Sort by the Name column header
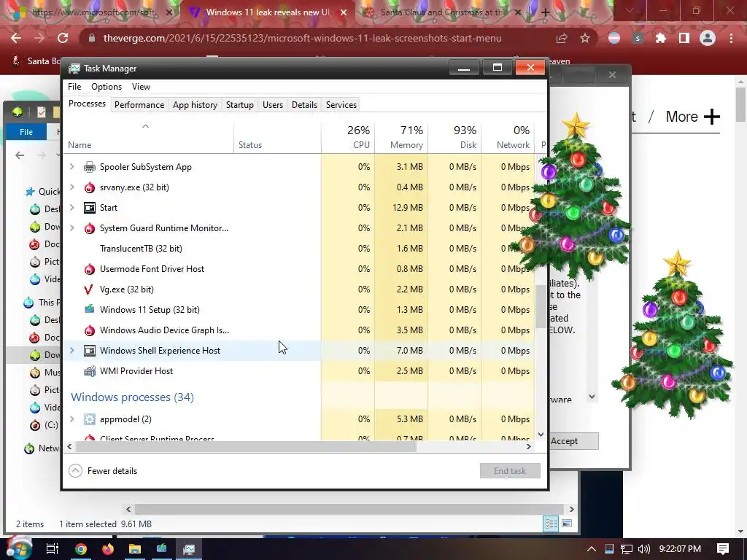The width and height of the screenshot is (747, 560). (149, 137)
